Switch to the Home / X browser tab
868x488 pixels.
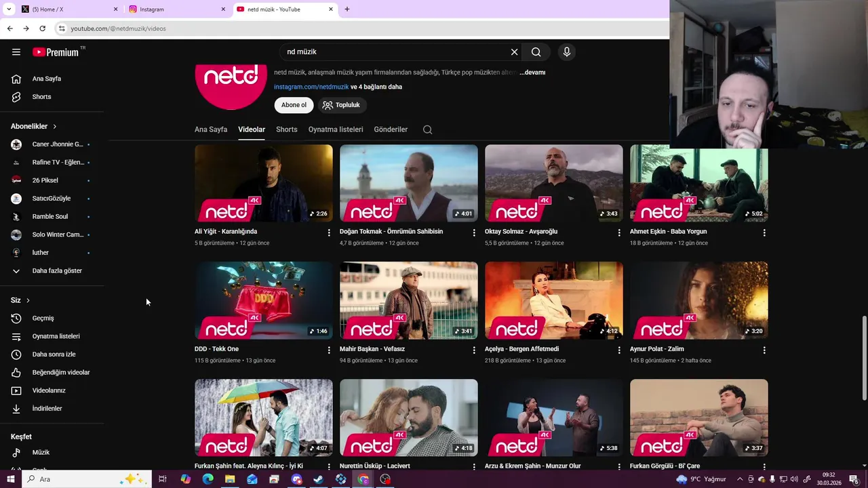tap(68, 9)
